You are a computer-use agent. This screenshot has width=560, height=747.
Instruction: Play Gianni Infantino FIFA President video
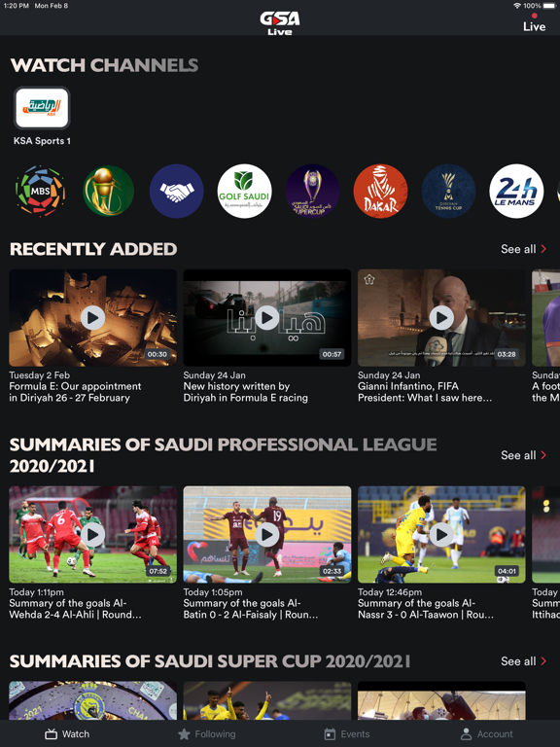tap(441, 318)
